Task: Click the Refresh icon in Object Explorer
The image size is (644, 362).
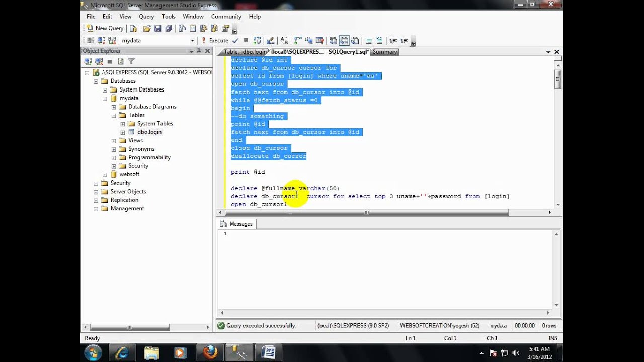Action: coord(121,61)
